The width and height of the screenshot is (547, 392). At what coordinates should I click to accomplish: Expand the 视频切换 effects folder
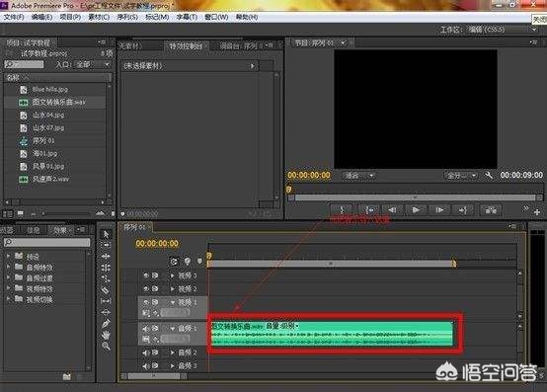click(x=8, y=299)
